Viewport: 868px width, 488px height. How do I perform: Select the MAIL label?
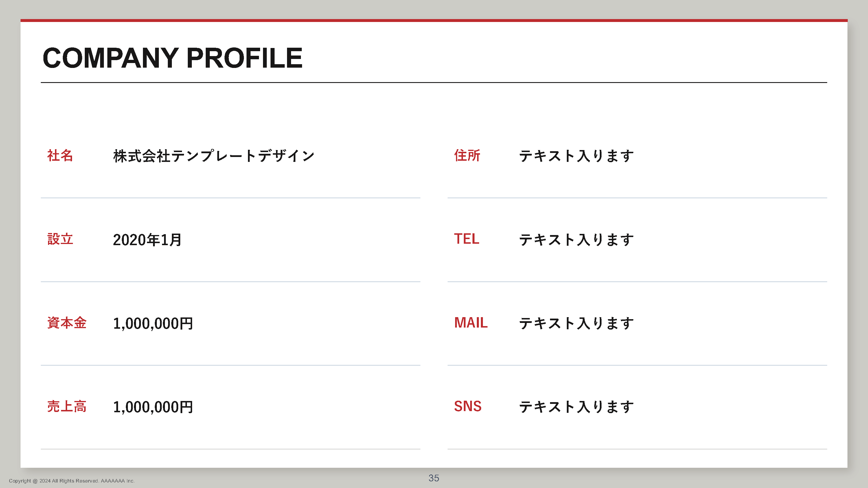tap(471, 323)
